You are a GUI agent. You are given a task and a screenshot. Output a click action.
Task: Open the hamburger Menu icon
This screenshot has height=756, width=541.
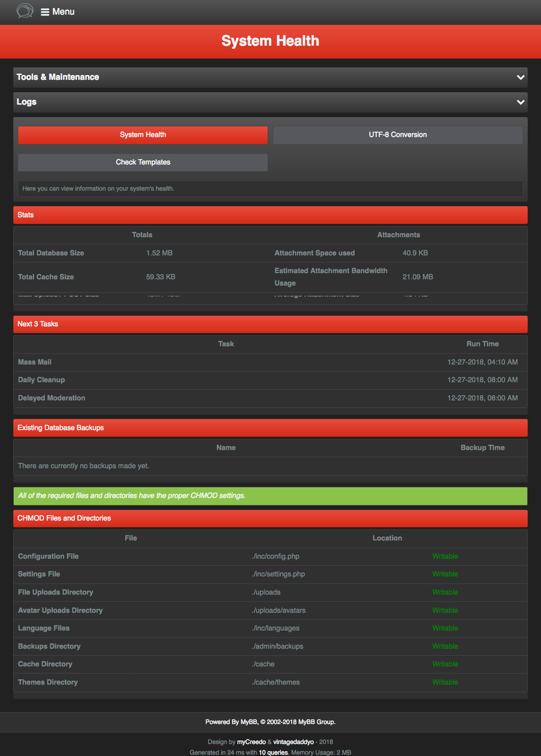click(x=45, y=12)
